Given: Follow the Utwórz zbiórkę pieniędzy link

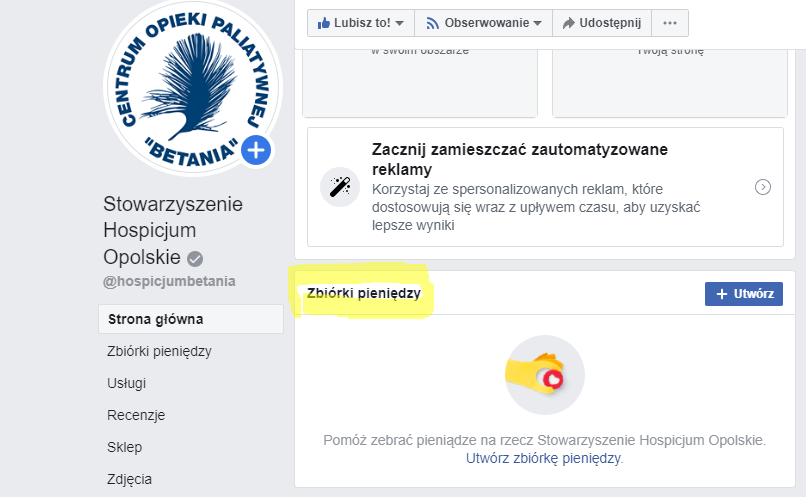Looking at the screenshot, I should coord(543,458).
